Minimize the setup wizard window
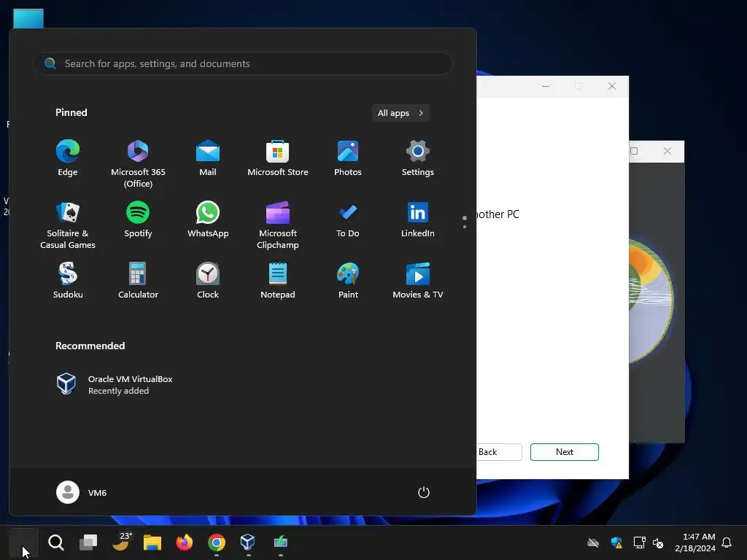747x560 pixels. (546, 86)
